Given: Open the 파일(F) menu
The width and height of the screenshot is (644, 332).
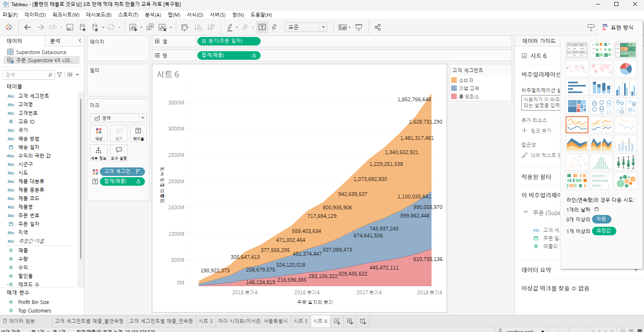Looking at the screenshot, I should point(10,15).
